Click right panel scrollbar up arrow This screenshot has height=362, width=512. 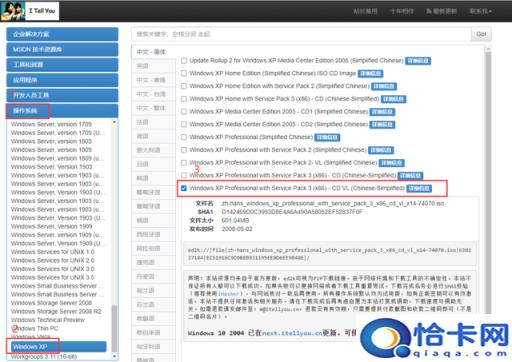[x=488, y=49]
